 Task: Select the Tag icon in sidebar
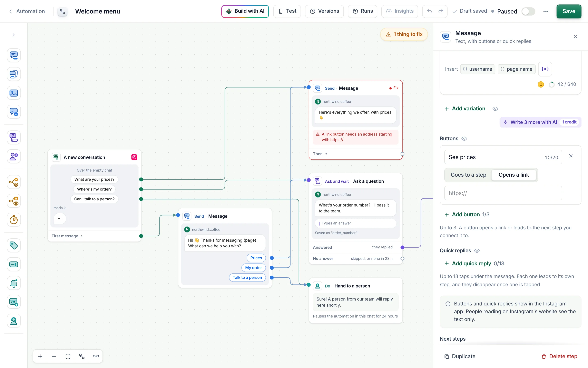pyautogui.click(x=14, y=245)
